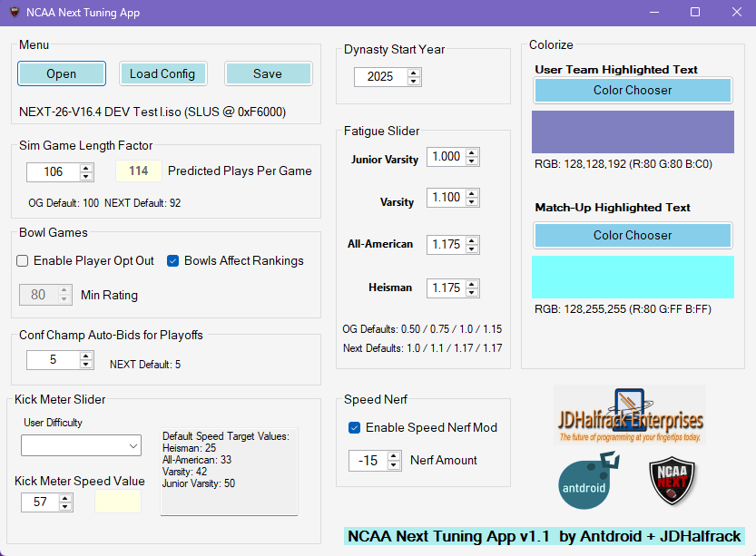Click the purple User Team color swatch
756x556 pixels.
click(x=633, y=132)
